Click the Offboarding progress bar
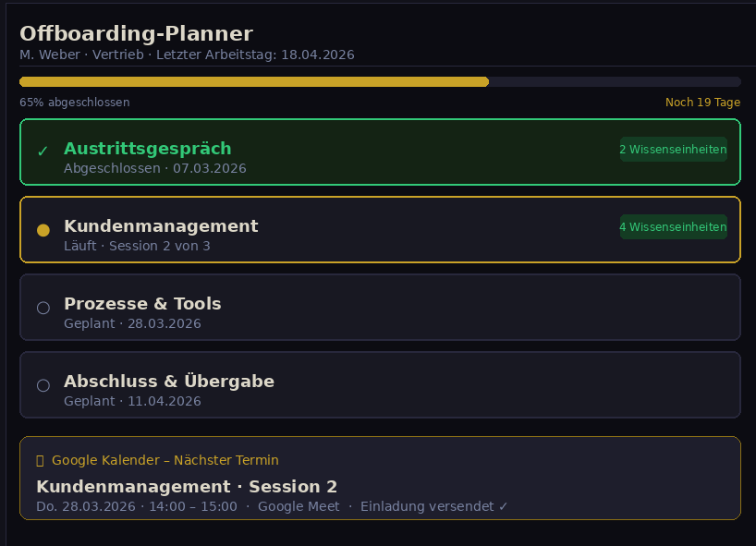The image size is (756, 546). (380, 81)
